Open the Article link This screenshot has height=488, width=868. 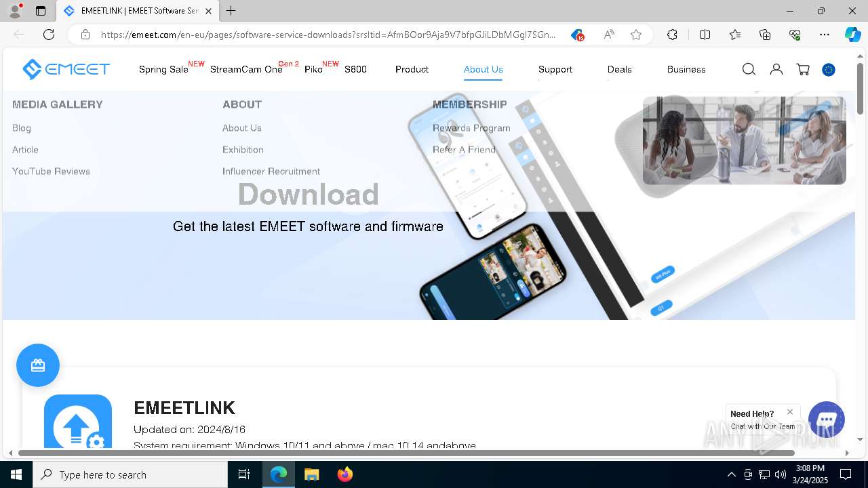pos(25,150)
